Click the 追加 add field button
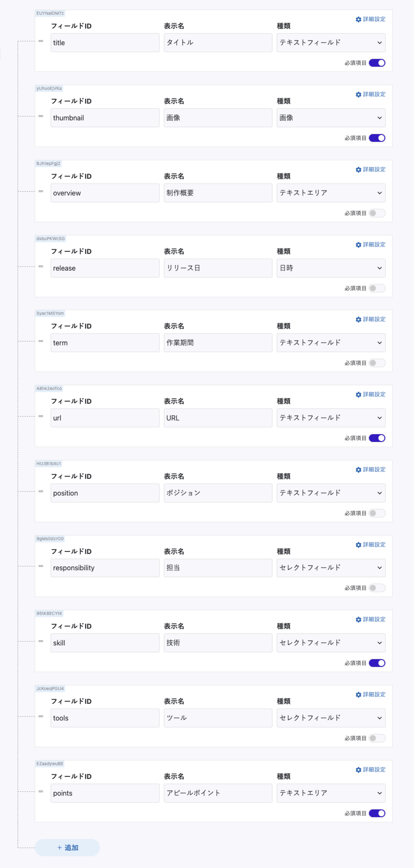 click(67, 847)
